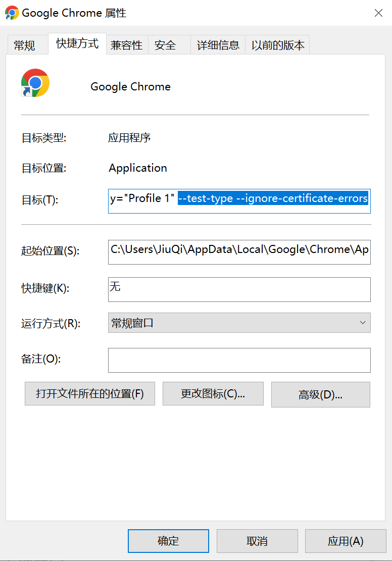This screenshot has width=392, height=561.
Task: Select the 快捷方式 tab
Action: pyautogui.click(x=77, y=43)
